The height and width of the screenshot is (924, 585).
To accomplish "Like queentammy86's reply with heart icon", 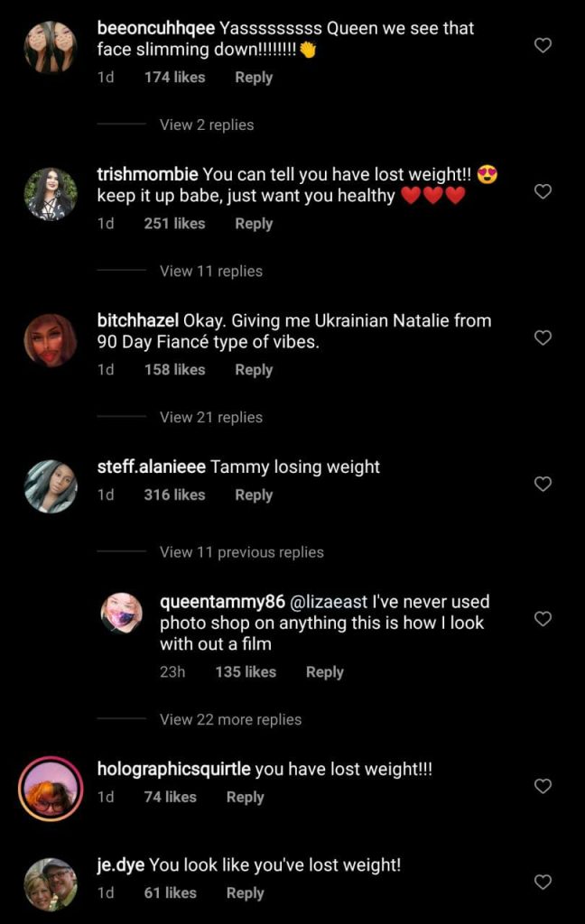I will [x=543, y=619].
